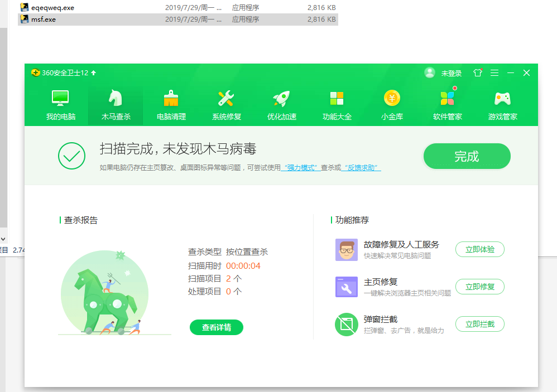557x392 pixels.
Task: Click the 查杀报告 section heading
Action: pyautogui.click(x=80, y=220)
